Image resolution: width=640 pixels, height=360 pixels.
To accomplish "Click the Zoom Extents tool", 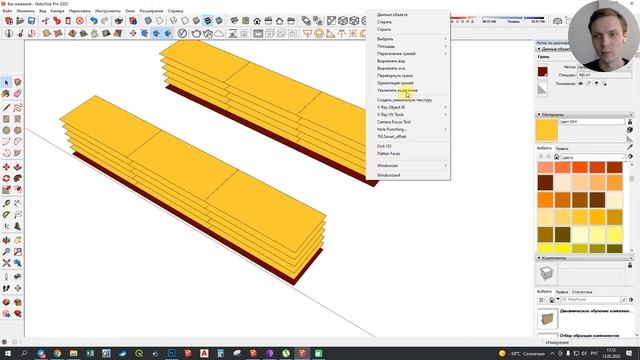I will tap(6, 263).
